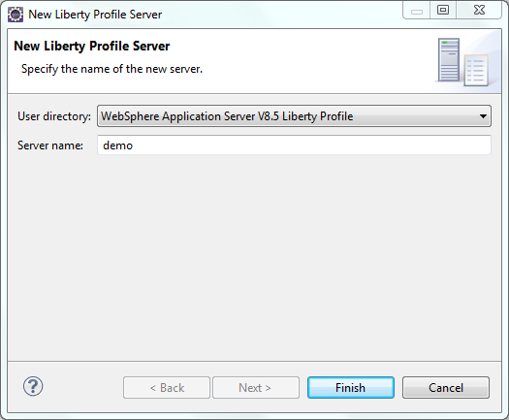Close the New Liberty Profile Server dialog
Screen dimensions: 509x420
coord(479,10)
